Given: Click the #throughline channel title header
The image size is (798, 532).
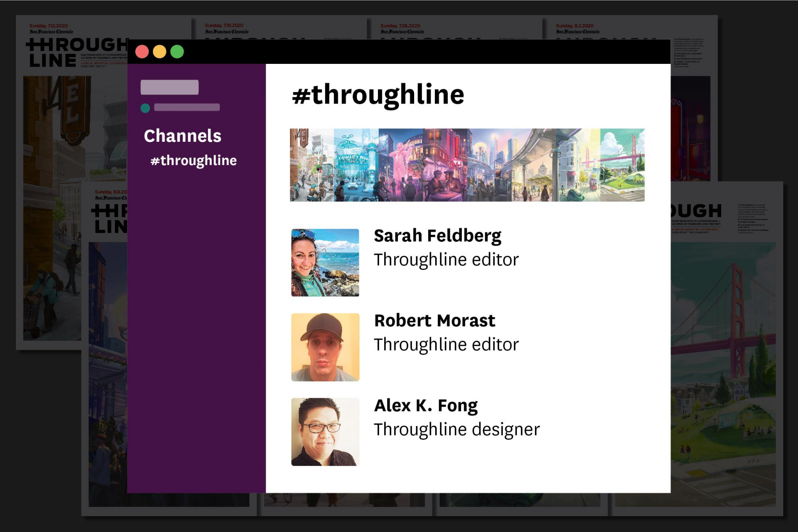Looking at the screenshot, I should coord(378,95).
